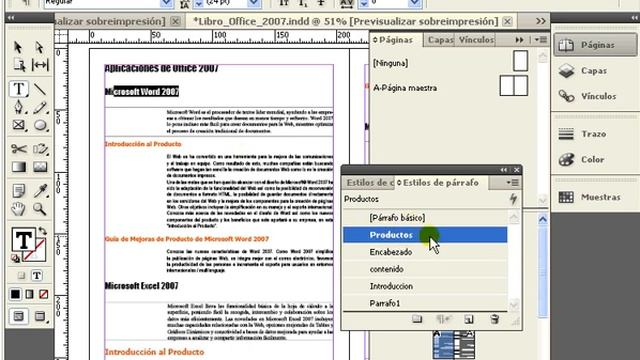Screen dimensions: 640x360
Task: Select the Free Transform tool
Action: coord(40,149)
